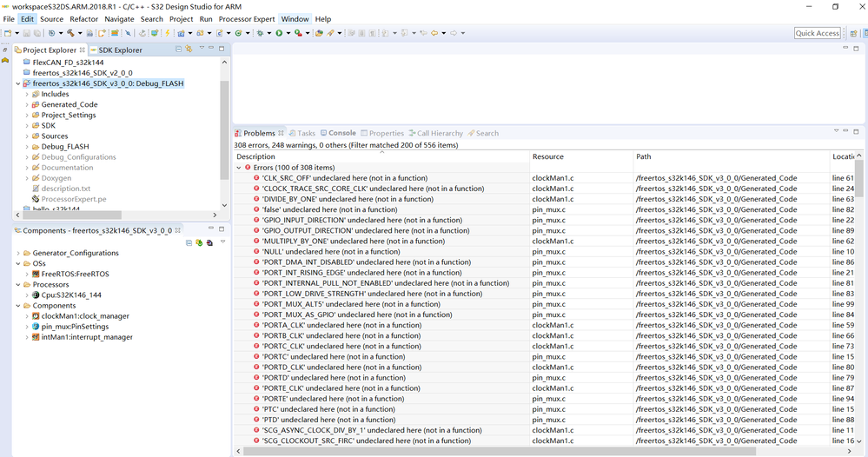Click Collapse All in Project Explorer

179,50
